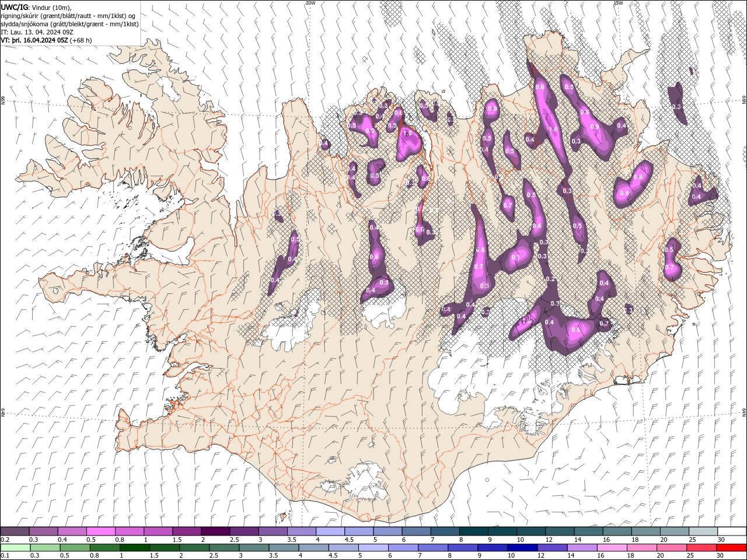Select the 6 slate-blue snow scale swatch
Viewport: 747px width, 560px height.
coord(416,531)
